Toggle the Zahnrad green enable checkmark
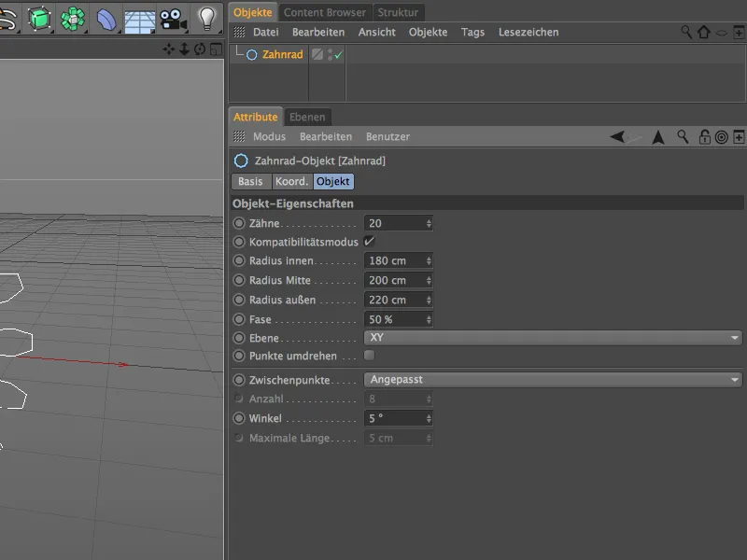 tap(338, 55)
